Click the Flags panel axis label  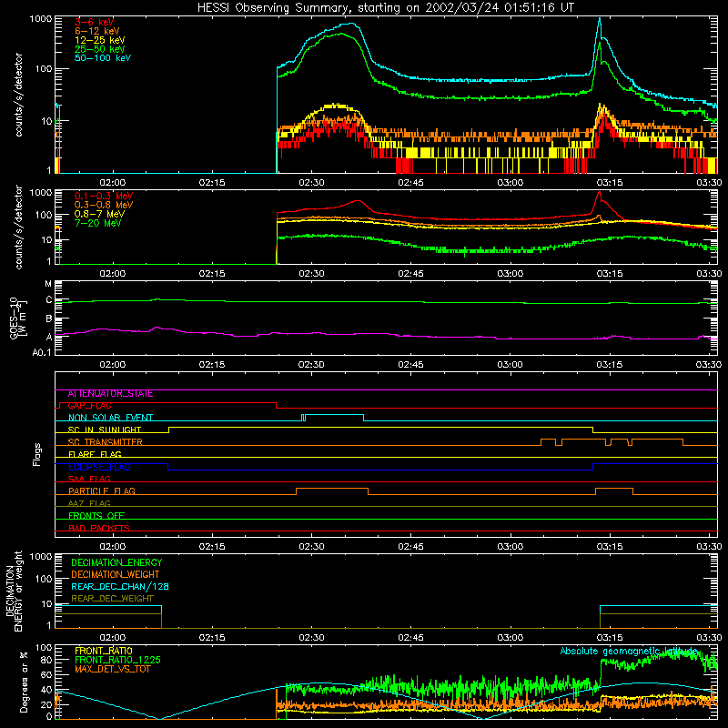click(37, 454)
